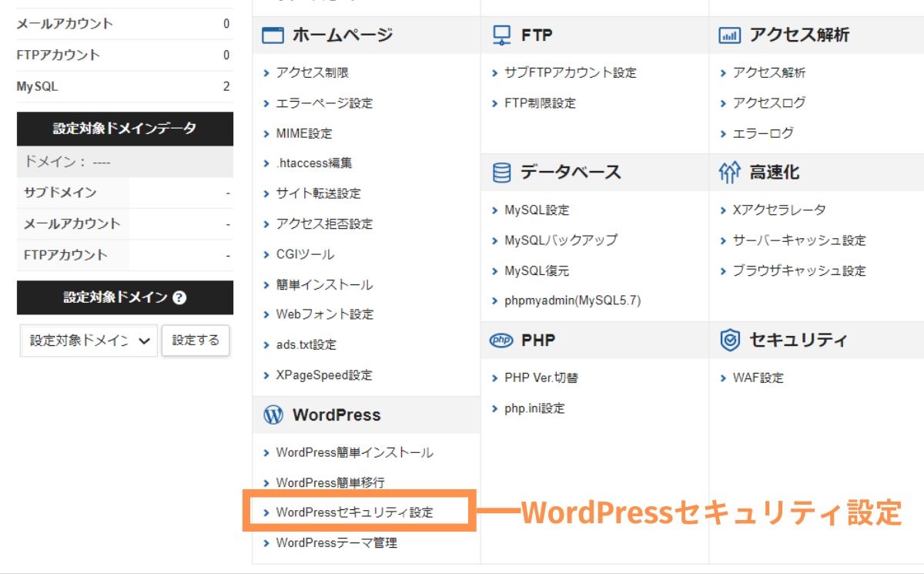Open XPageSpeed設定
The image size is (924, 574).
coord(323,375)
